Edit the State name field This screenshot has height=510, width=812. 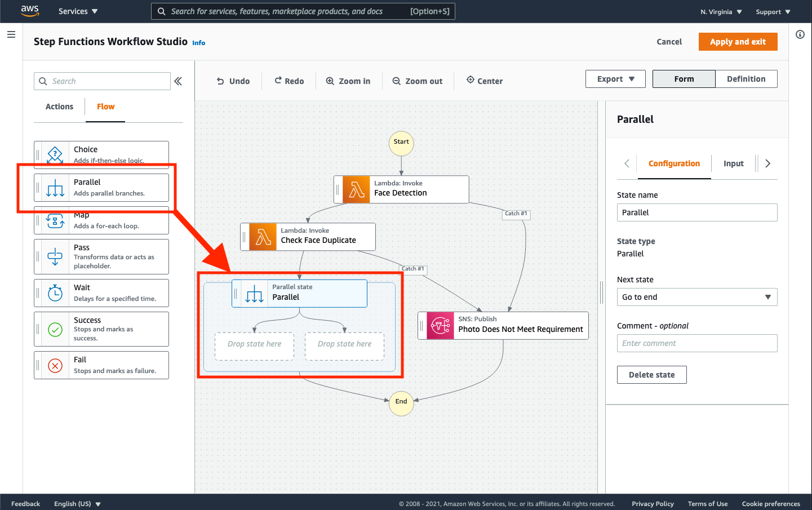(697, 212)
